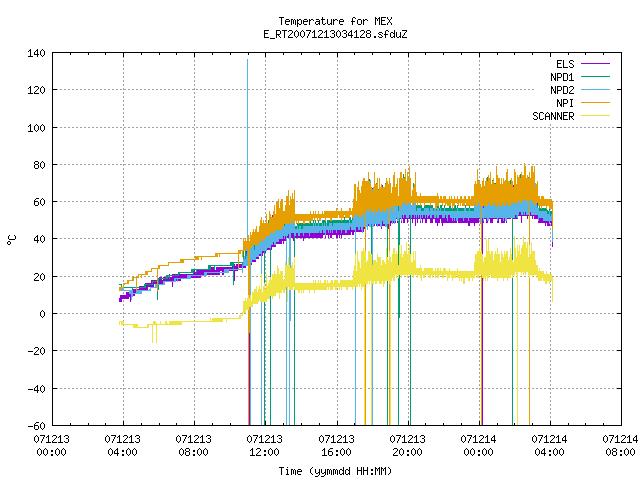The width and height of the screenshot is (640, 480).
Task: Click the NPD2 legend label
Action: click(562, 90)
